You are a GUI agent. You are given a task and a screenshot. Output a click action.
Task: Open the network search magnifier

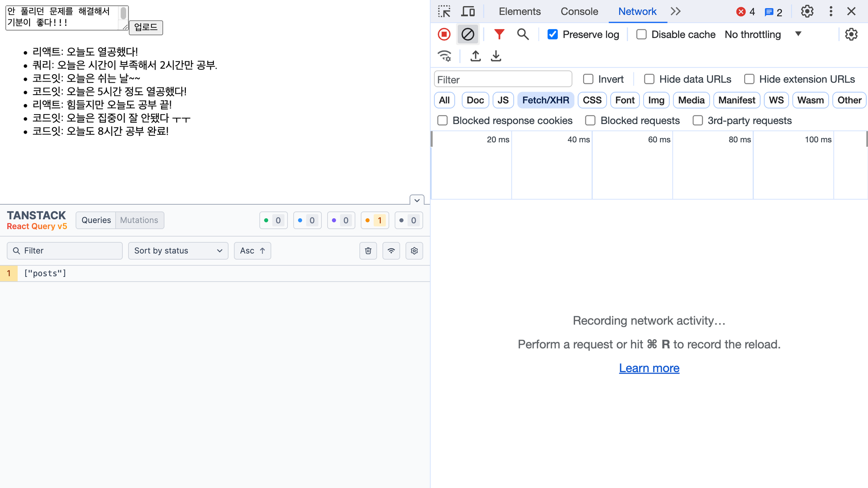[523, 34]
